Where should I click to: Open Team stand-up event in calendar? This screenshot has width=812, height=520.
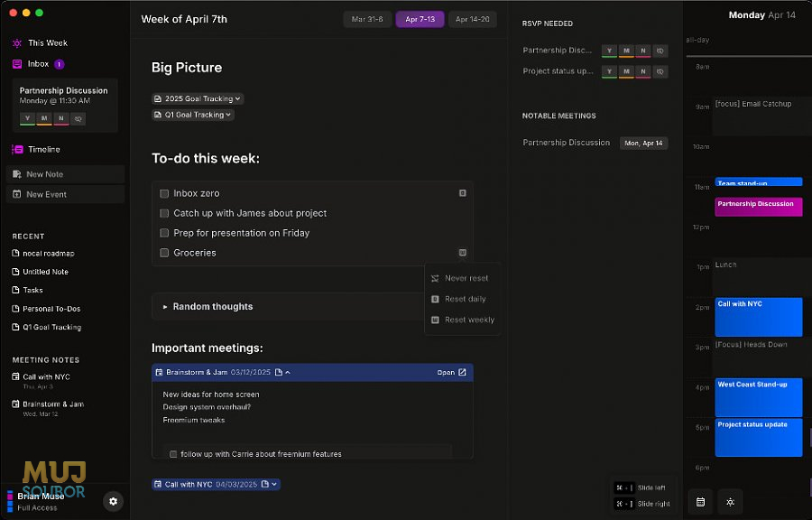pyautogui.click(x=759, y=182)
